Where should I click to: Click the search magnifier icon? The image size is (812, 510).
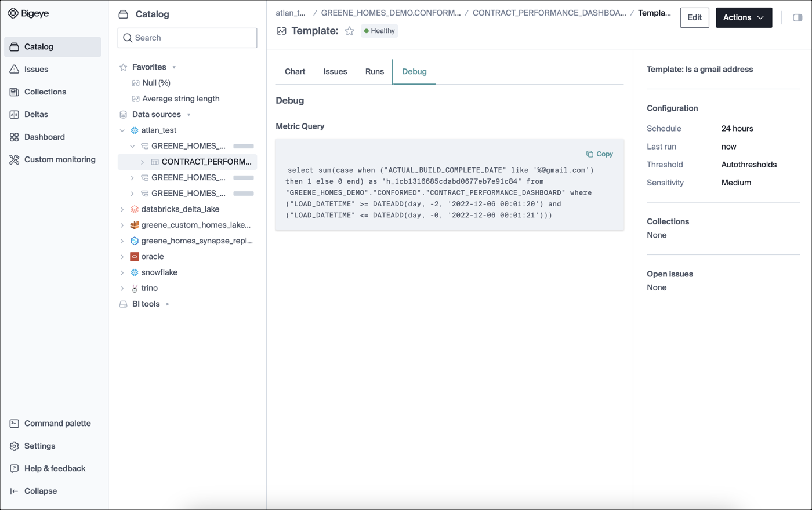128,38
